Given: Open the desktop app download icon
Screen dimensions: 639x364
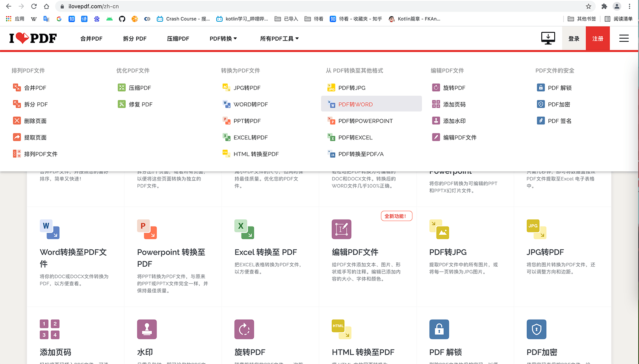Looking at the screenshot, I should (x=548, y=38).
